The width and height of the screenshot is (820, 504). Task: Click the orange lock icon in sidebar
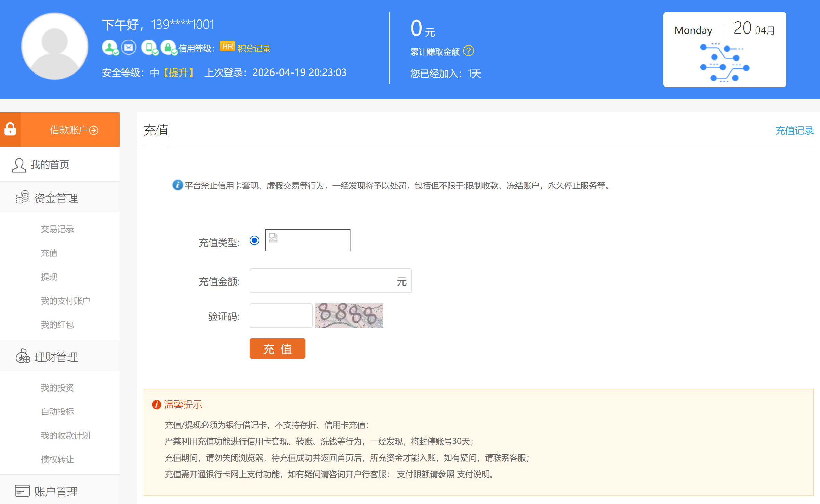pyautogui.click(x=10, y=130)
